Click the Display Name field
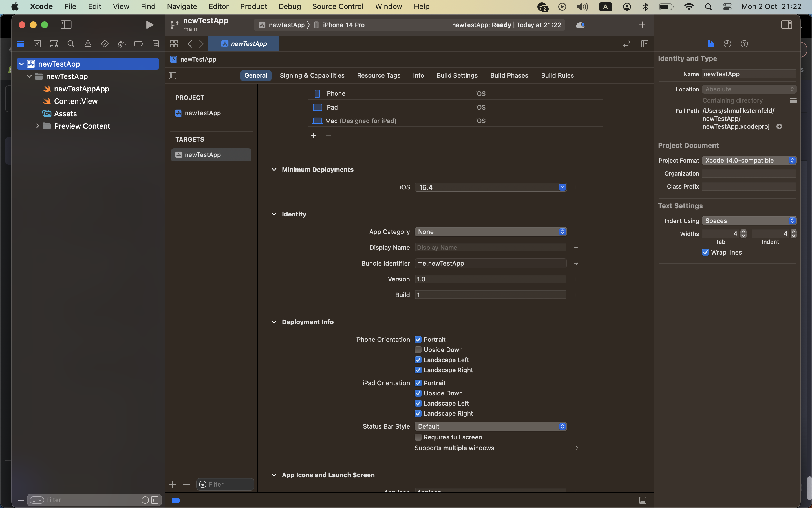812x508 pixels. pyautogui.click(x=491, y=248)
